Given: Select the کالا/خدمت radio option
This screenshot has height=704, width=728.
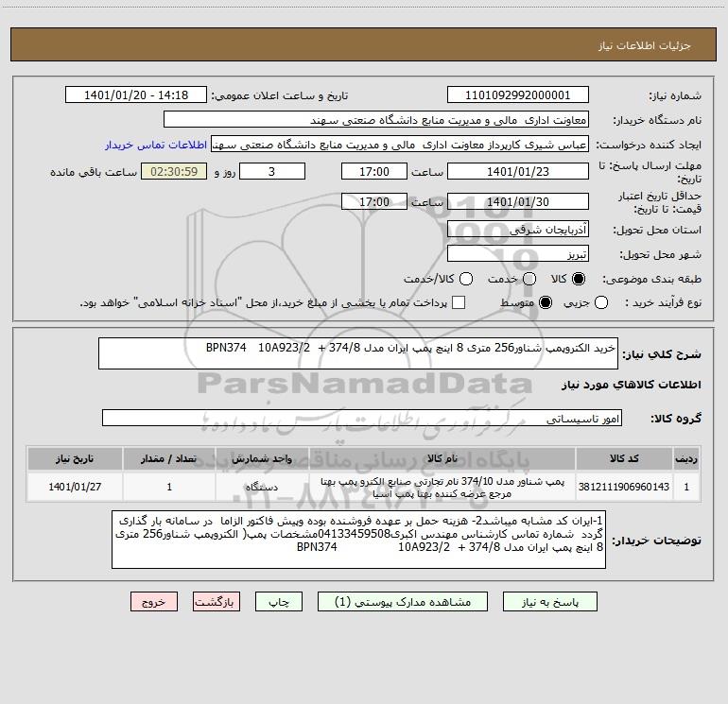Looking at the screenshot, I should coord(466,279).
